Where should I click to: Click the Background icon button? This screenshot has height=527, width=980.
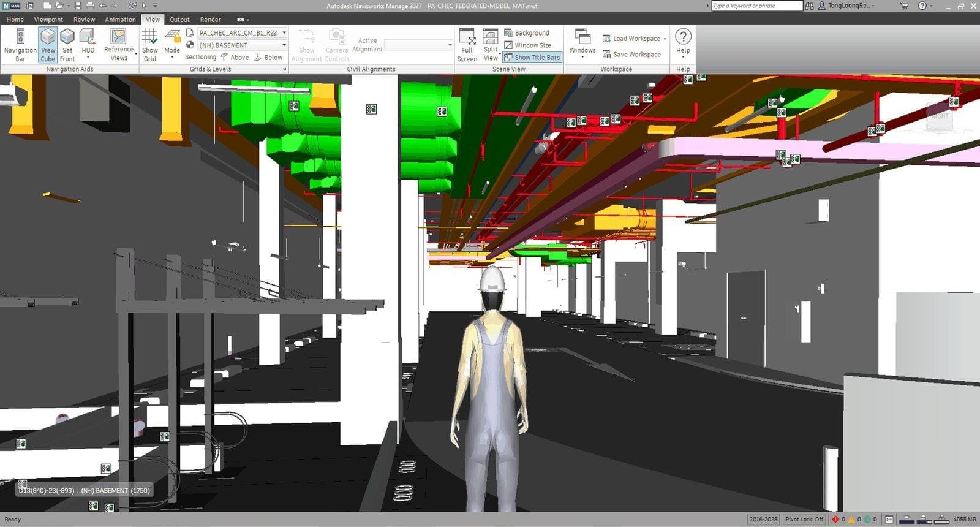coord(527,32)
